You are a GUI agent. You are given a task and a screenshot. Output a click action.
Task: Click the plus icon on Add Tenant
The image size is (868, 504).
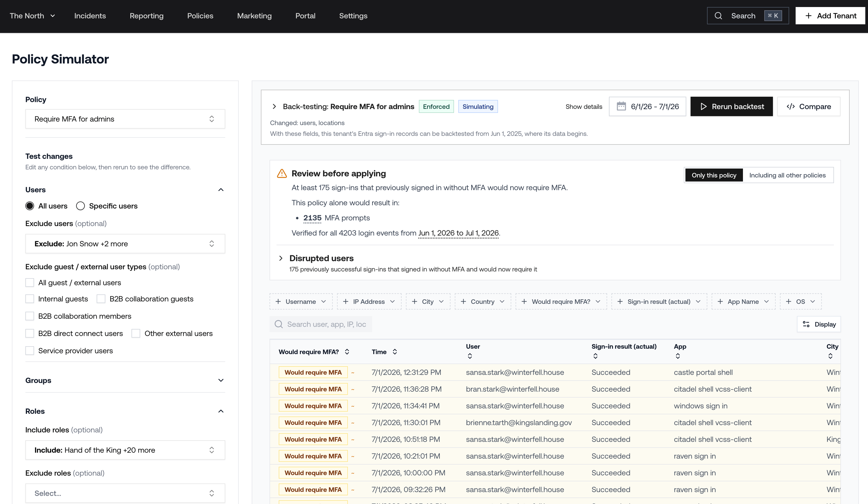click(808, 16)
